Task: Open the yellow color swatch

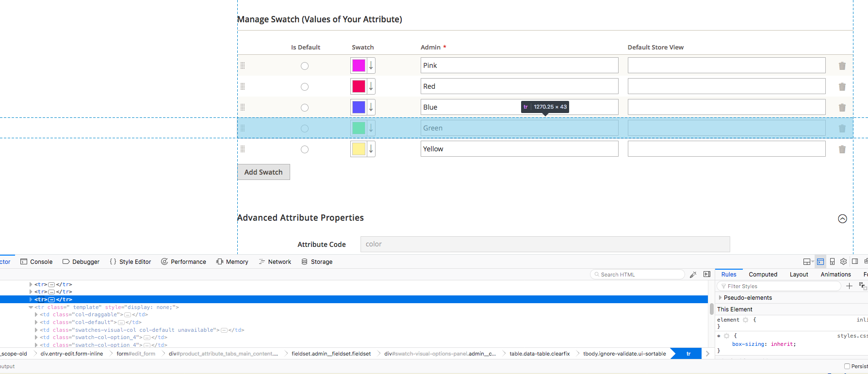Action: [x=359, y=149]
